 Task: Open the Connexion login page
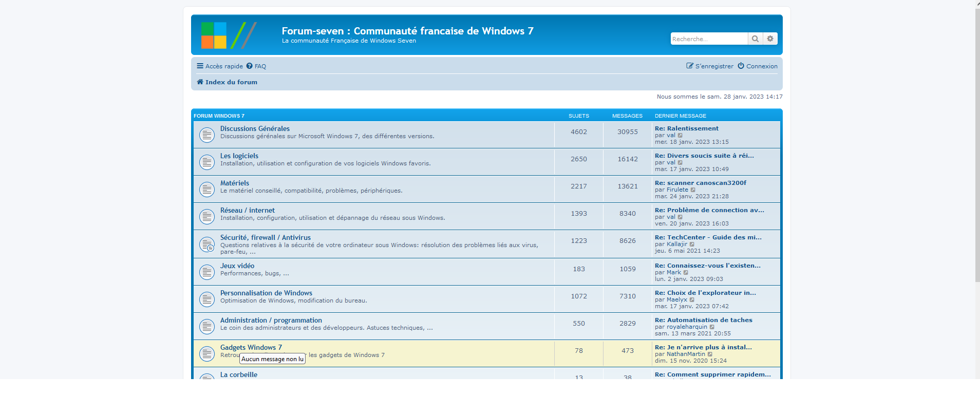[x=758, y=66]
